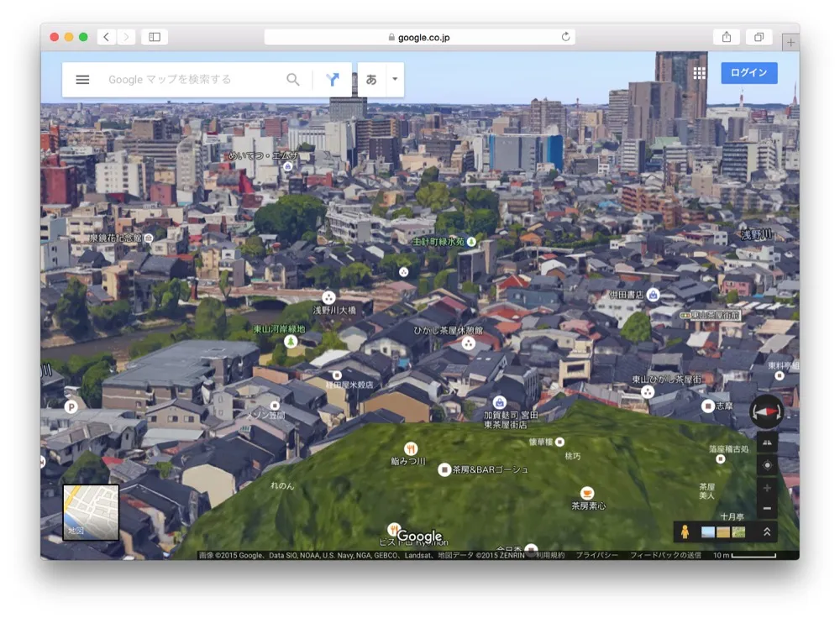Open the main navigation hamburger menu
The height and width of the screenshot is (618, 840).
click(81, 80)
